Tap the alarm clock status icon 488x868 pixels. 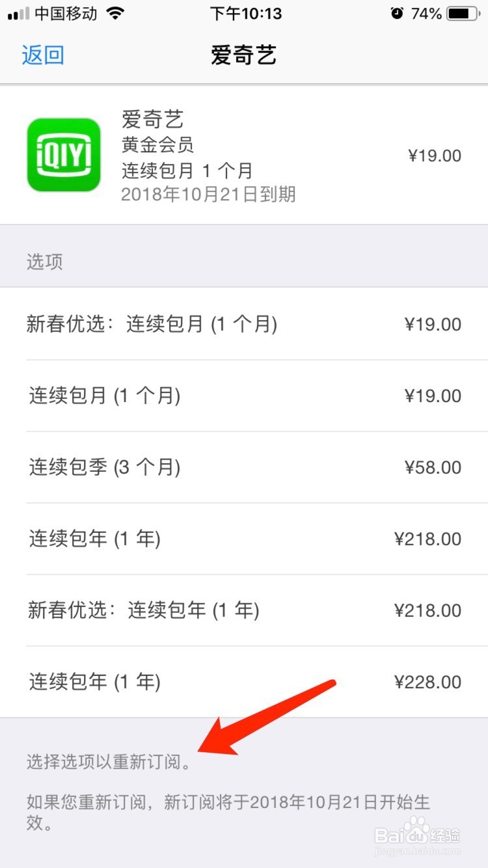point(397,14)
